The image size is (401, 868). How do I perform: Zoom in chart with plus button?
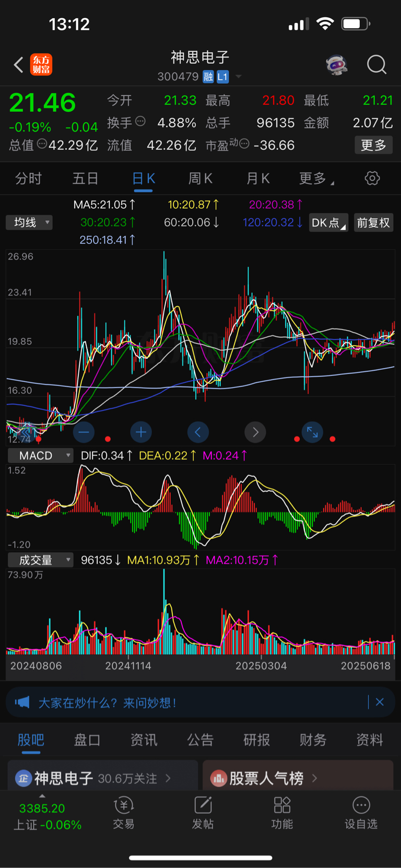click(141, 432)
